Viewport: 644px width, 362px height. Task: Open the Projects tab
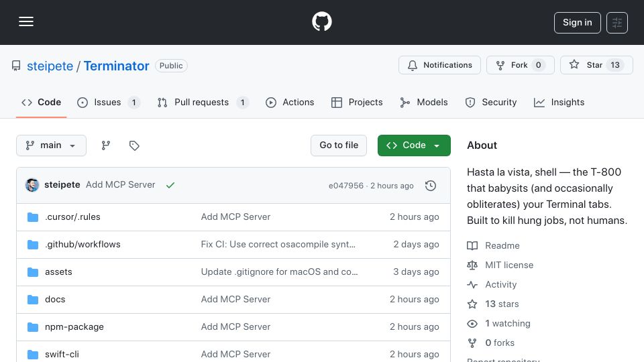(357, 102)
